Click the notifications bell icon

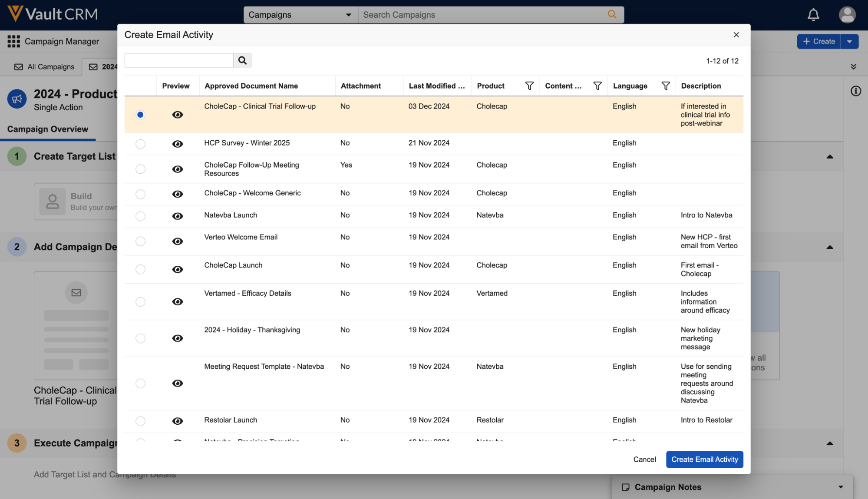(813, 15)
